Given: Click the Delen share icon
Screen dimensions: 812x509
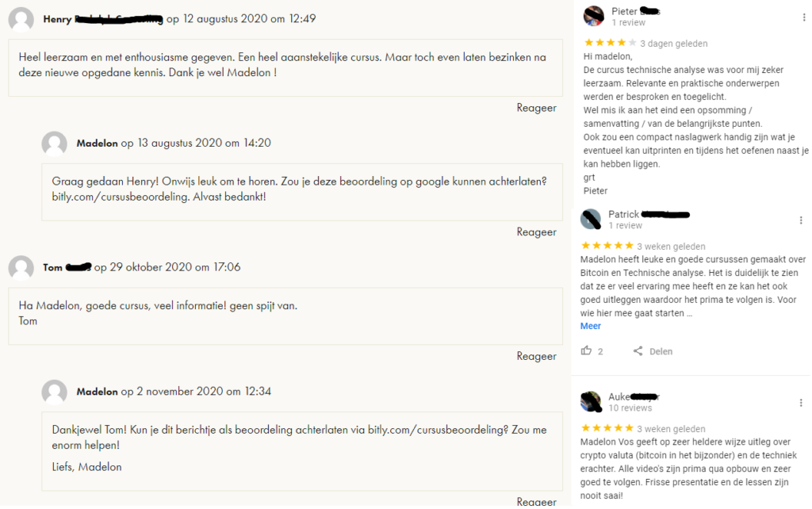Looking at the screenshot, I should click(638, 351).
